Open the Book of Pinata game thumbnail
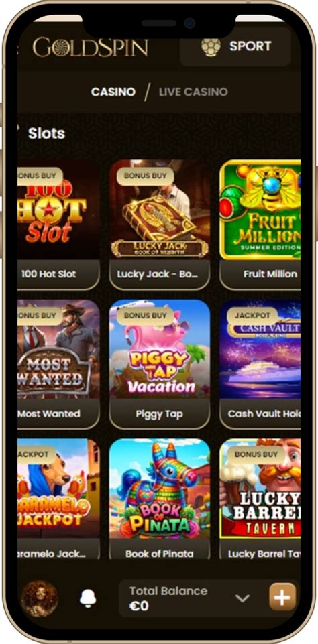 (x=160, y=488)
